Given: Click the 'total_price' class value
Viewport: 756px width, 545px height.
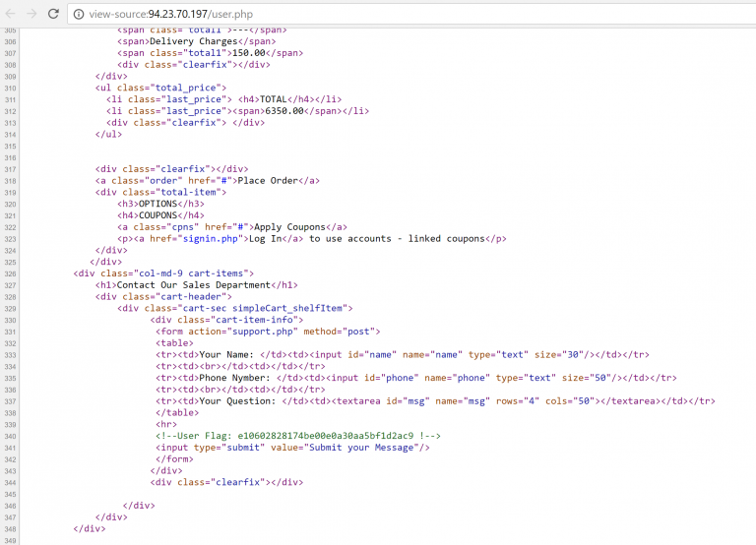Looking at the screenshot, I should [x=185, y=88].
